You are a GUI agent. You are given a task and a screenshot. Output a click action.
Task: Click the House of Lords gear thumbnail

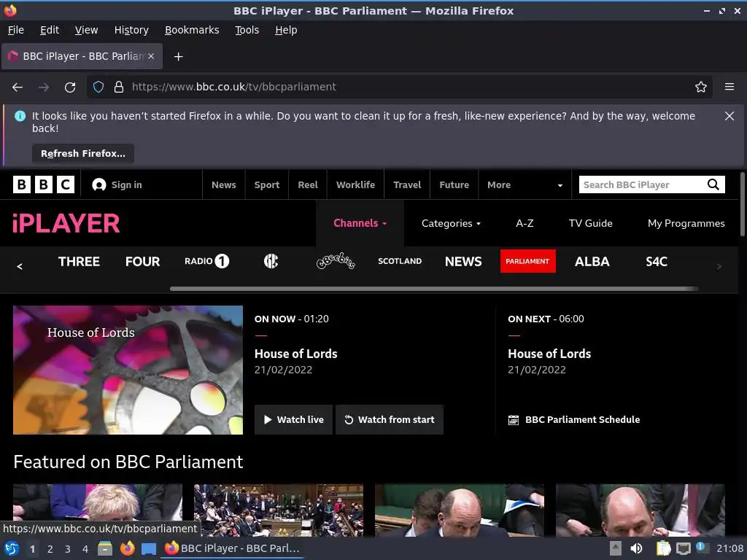128,370
